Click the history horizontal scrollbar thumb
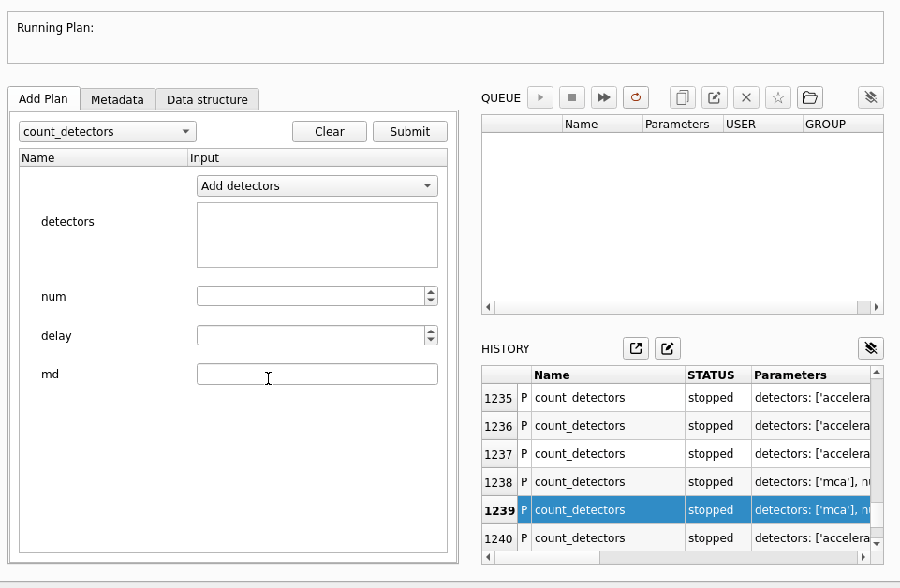 pyautogui.click(x=548, y=557)
